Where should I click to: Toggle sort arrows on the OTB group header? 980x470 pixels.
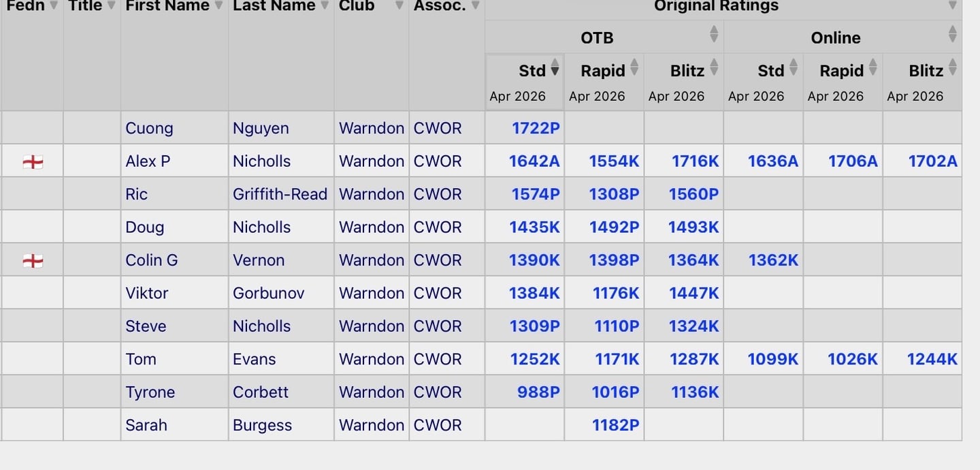[x=714, y=34]
